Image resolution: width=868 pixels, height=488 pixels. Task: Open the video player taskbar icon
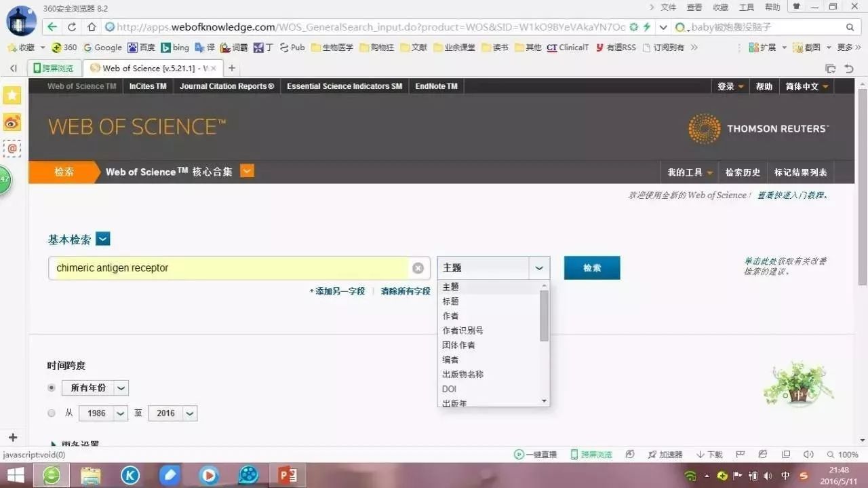click(x=209, y=475)
